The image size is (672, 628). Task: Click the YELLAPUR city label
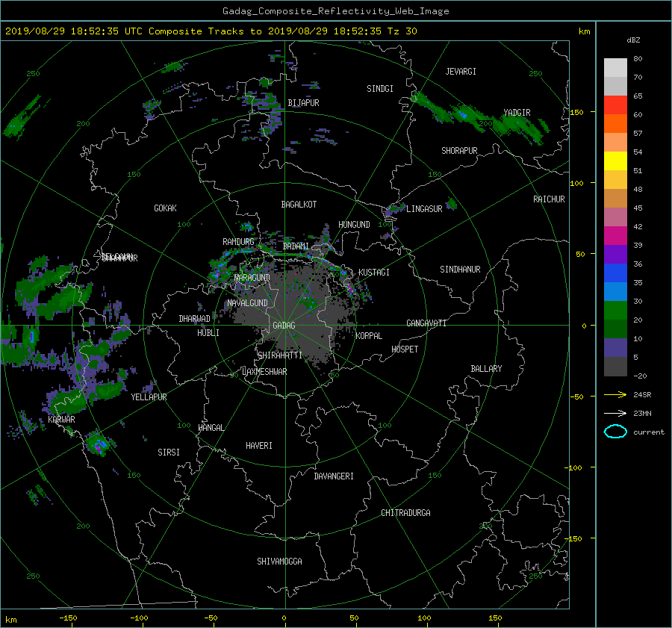pos(149,397)
